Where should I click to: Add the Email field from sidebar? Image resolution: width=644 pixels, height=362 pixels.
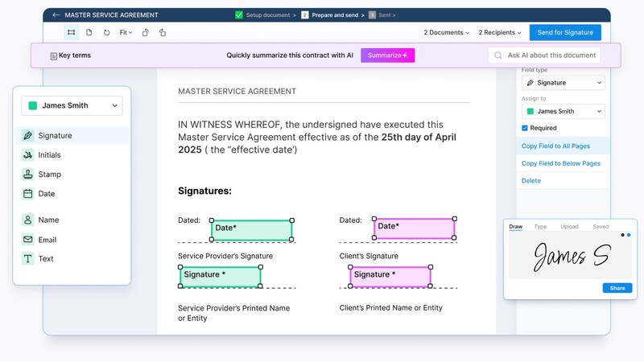click(x=47, y=240)
